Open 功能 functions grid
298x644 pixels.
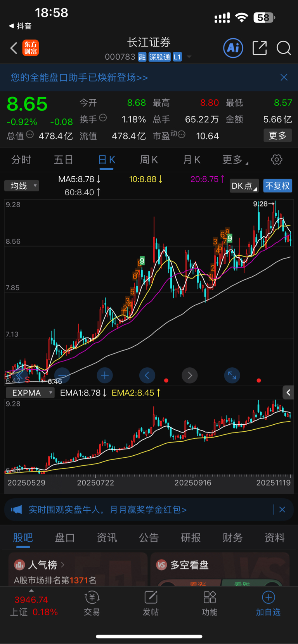click(210, 604)
